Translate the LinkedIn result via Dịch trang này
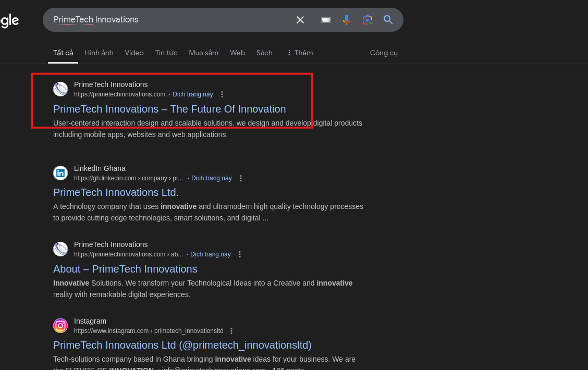 (212, 178)
